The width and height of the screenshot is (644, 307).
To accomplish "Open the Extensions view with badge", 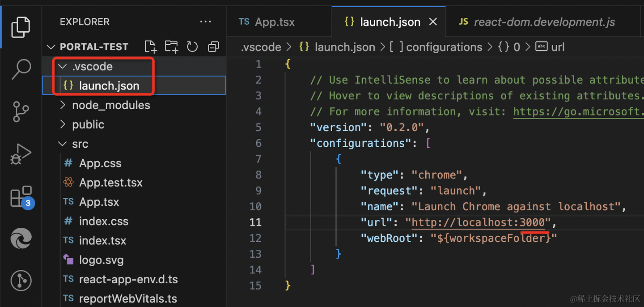I will pyautogui.click(x=21, y=196).
